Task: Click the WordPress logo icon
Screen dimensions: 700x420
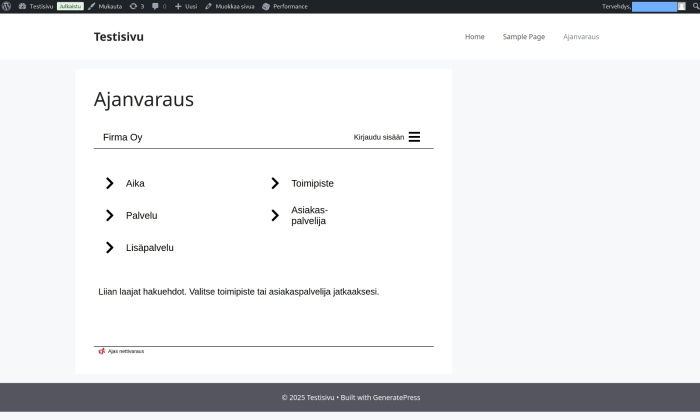Action: [7, 6]
